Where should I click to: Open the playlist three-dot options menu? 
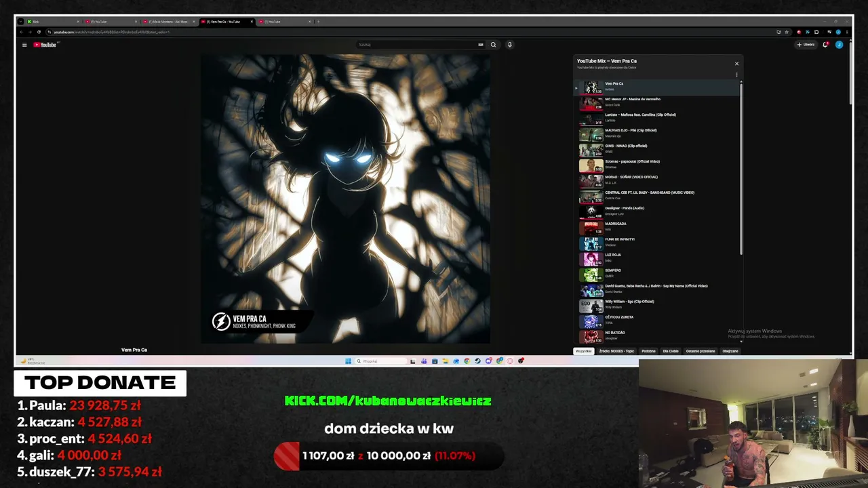pyautogui.click(x=736, y=75)
